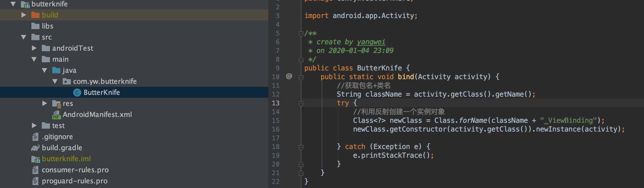Click the package icon for com.yw.butterknife

point(67,81)
